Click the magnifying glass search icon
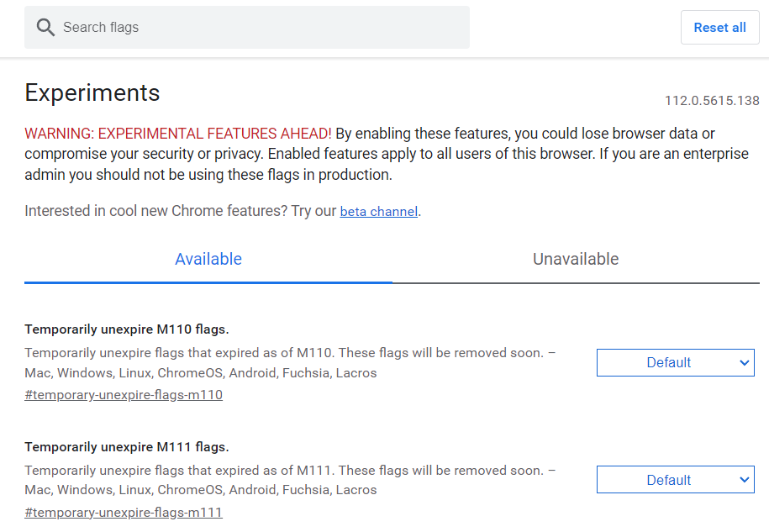Viewport: 769px width, 532px height. (x=45, y=28)
